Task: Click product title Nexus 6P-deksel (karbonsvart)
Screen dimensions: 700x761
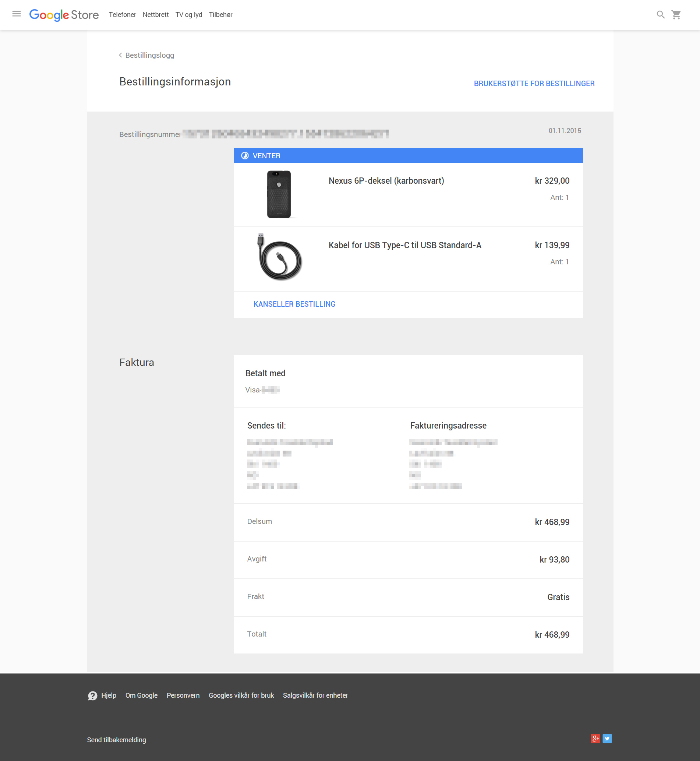Action: pos(386,181)
